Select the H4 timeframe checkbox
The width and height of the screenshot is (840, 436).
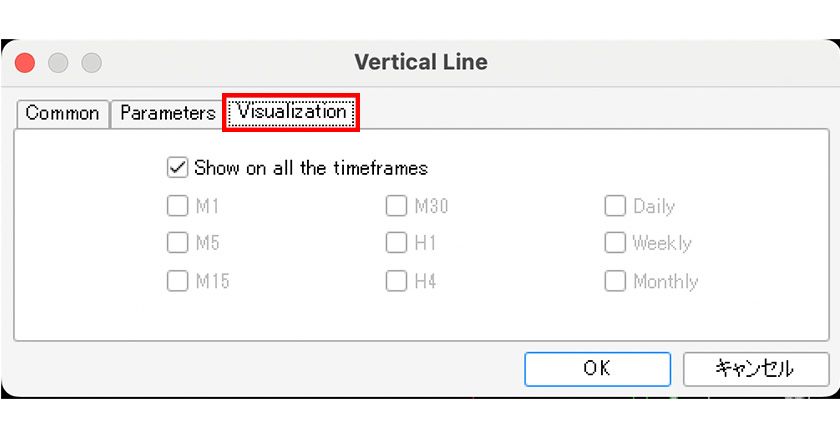[396, 281]
